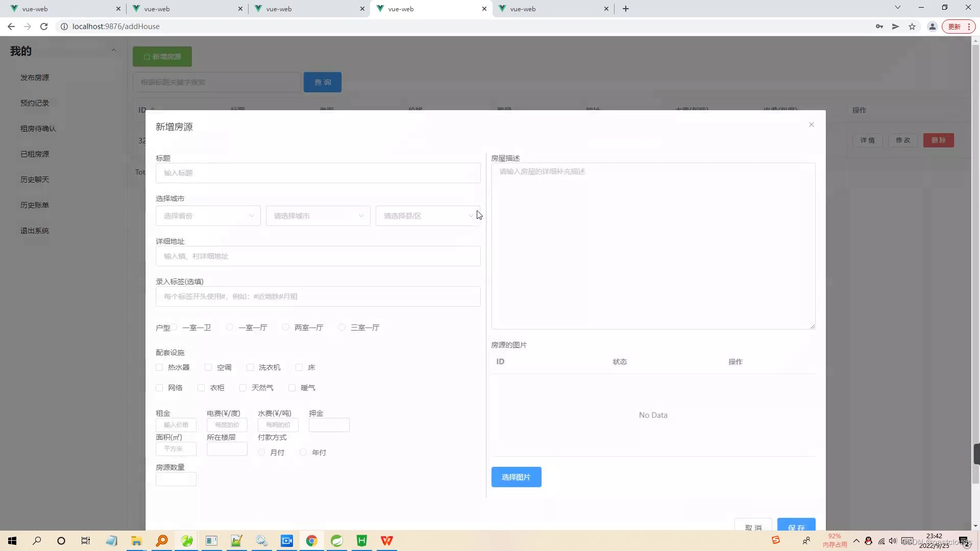Select 历史账单 in the sidebar menu
This screenshot has width=980, height=551.
click(x=34, y=205)
